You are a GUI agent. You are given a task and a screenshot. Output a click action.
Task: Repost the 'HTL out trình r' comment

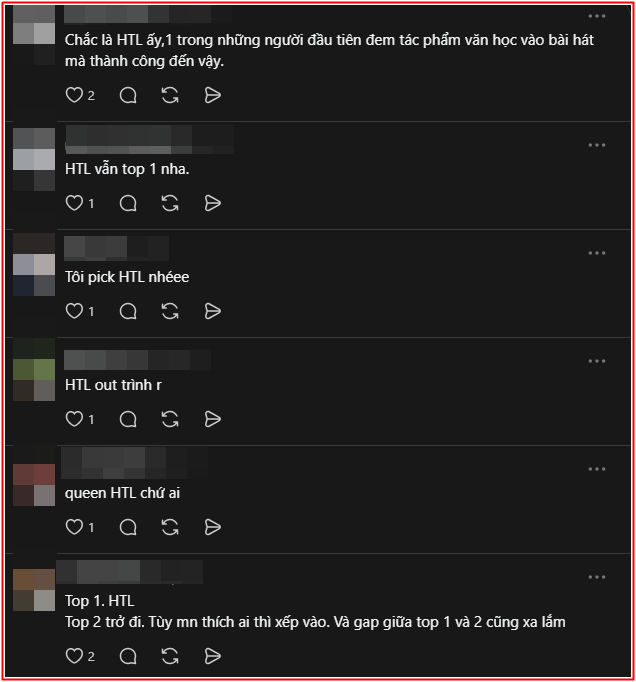(170, 419)
